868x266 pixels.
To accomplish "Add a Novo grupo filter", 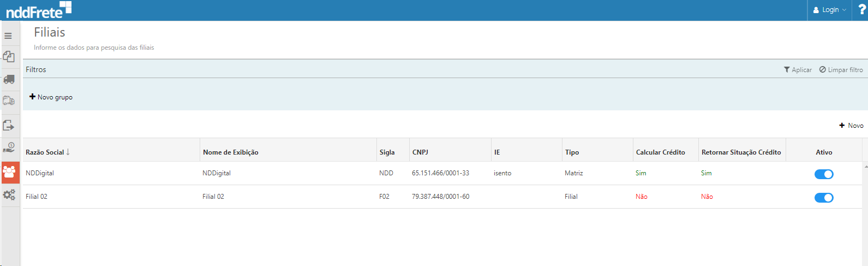I will [x=51, y=97].
